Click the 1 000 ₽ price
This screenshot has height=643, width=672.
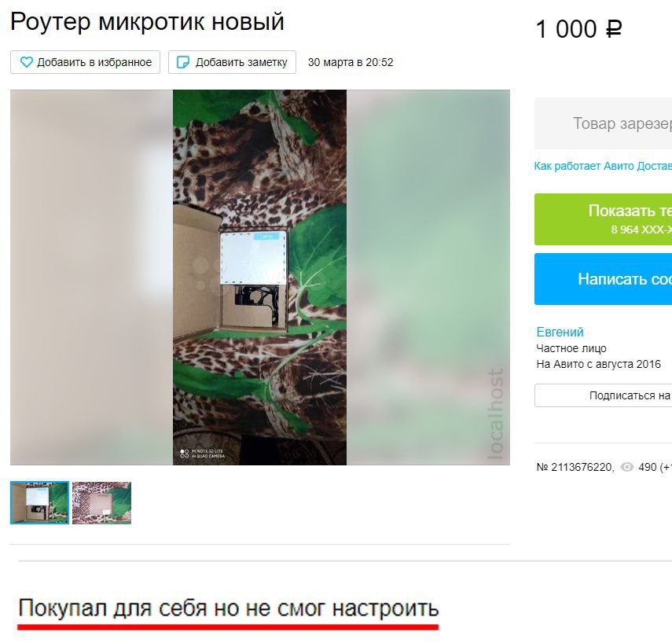click(x=578, y=29)
